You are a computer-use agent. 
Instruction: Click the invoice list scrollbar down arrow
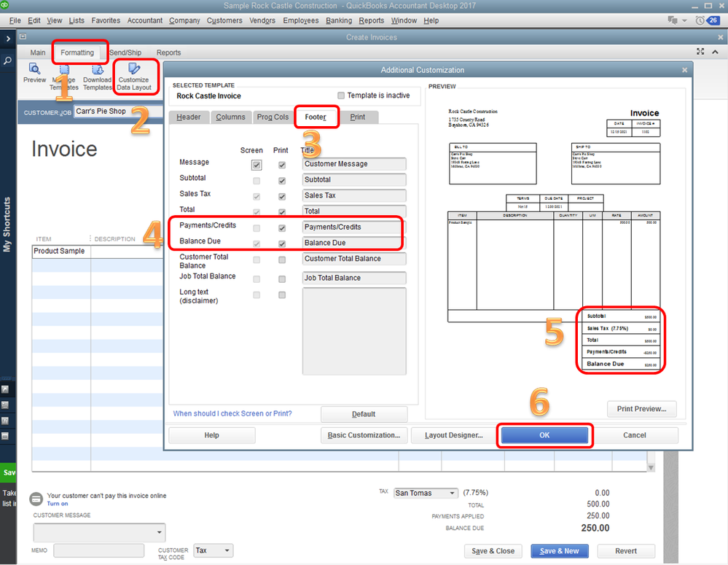(x=651, y=467)
